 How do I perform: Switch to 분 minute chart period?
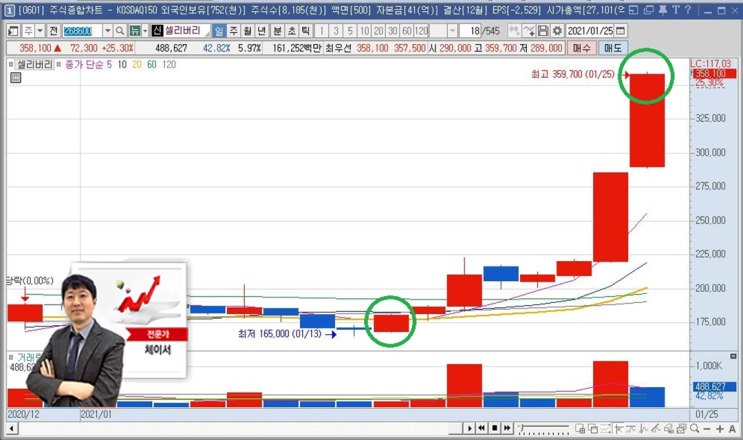(277, 31)
